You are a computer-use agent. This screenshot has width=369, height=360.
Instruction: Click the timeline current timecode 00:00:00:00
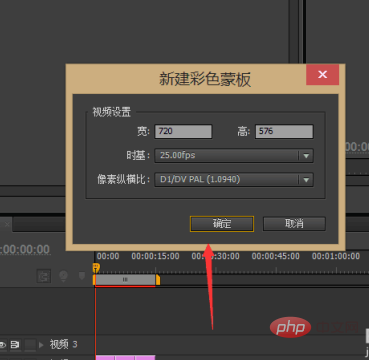click(x=25, y=249)
